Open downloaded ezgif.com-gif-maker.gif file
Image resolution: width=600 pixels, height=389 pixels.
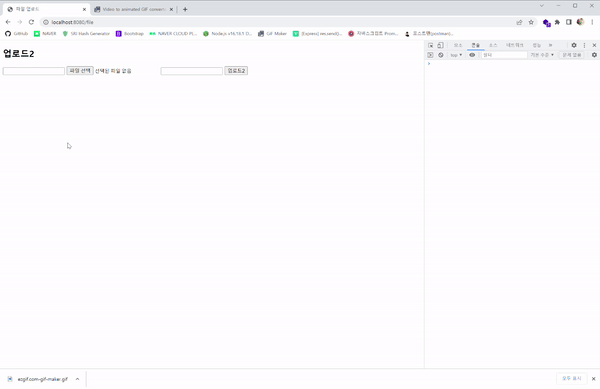38,379
